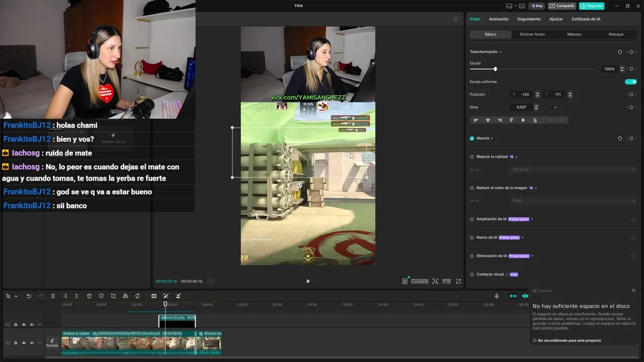Expand the Remix de IA section
This screenshot has width=644, height=362.
pos(522,237)
